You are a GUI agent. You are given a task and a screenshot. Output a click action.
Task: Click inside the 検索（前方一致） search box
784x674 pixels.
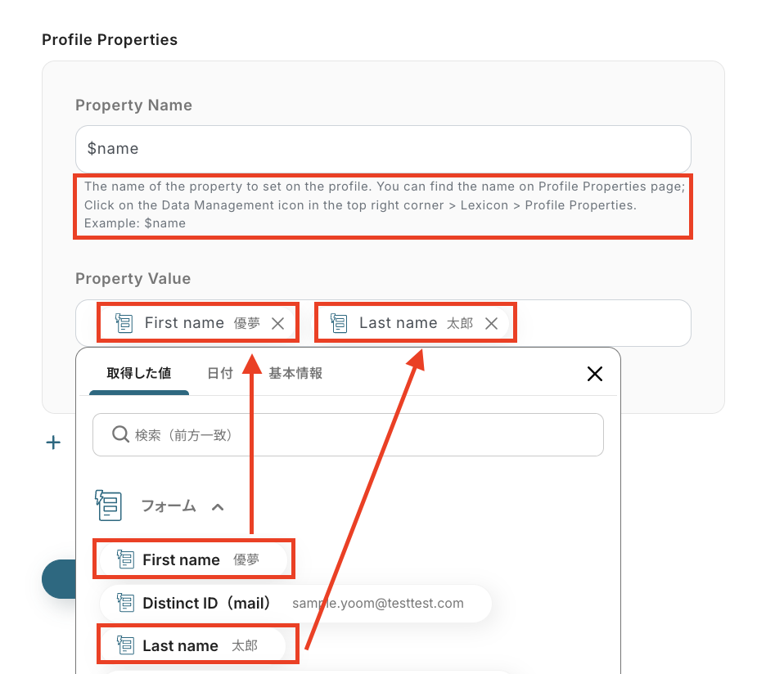(x=360, y=434)
